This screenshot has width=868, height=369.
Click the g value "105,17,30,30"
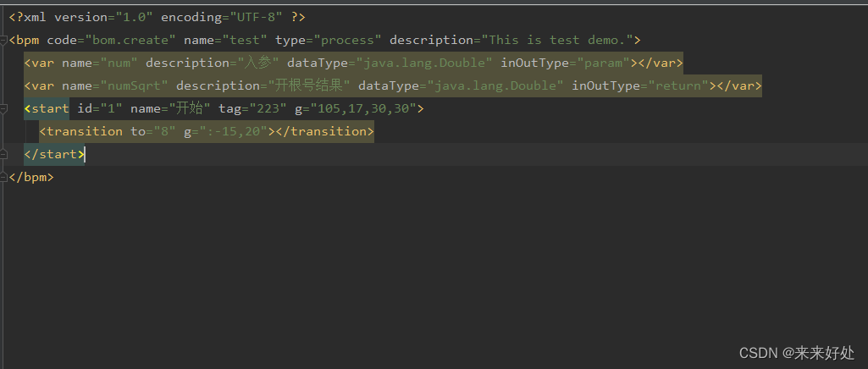tap(363, 108)
